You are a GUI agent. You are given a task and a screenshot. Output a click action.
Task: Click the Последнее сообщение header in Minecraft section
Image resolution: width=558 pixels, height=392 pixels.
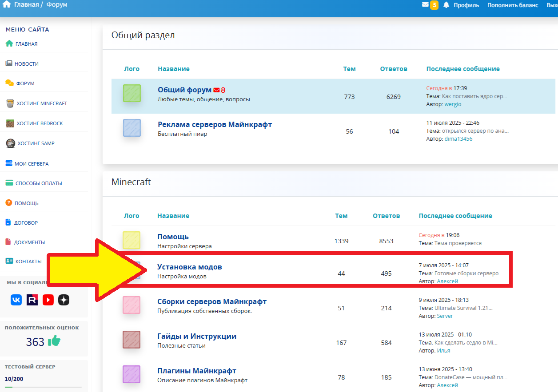(455, 216)
